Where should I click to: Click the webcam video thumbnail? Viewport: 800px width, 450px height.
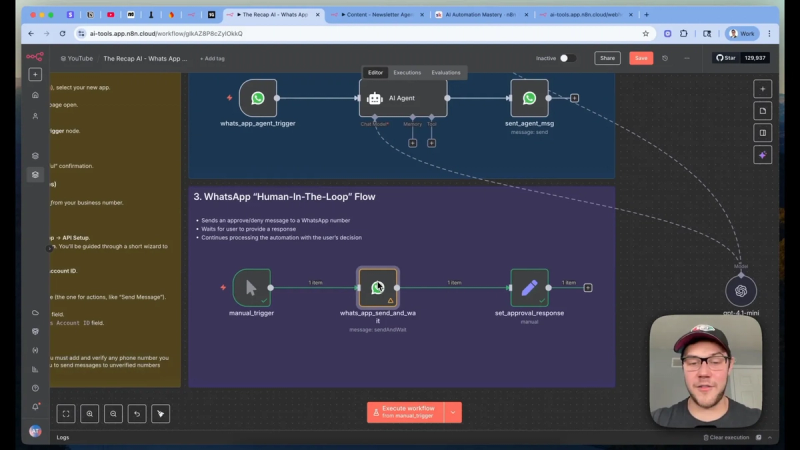(x=706, y=371)
